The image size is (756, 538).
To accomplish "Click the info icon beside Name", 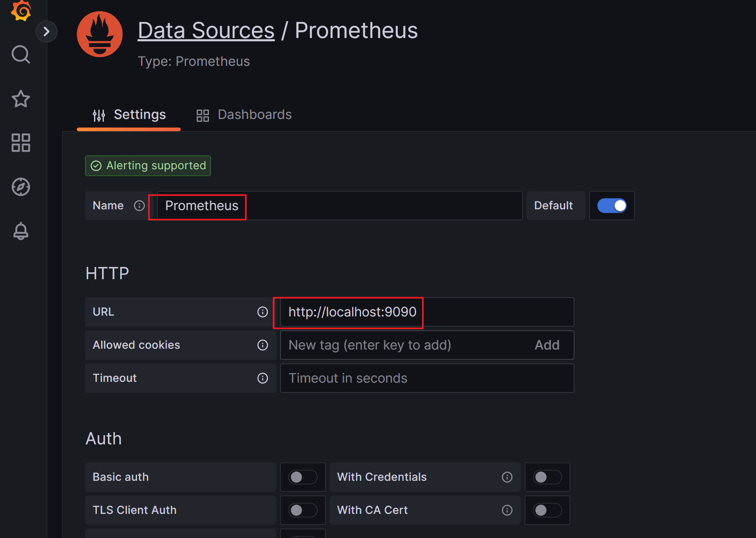I will click(x=139, y=206).
